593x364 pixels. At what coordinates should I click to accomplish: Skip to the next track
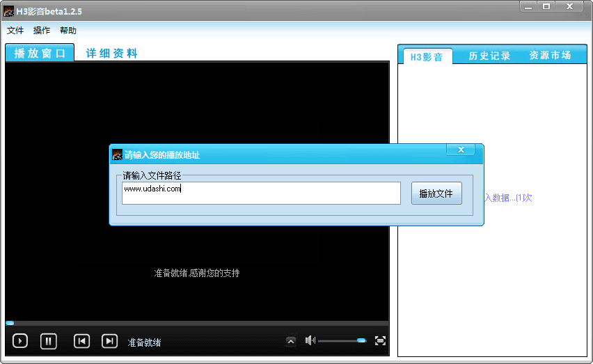pyautogui.click(x=109, y=341)
